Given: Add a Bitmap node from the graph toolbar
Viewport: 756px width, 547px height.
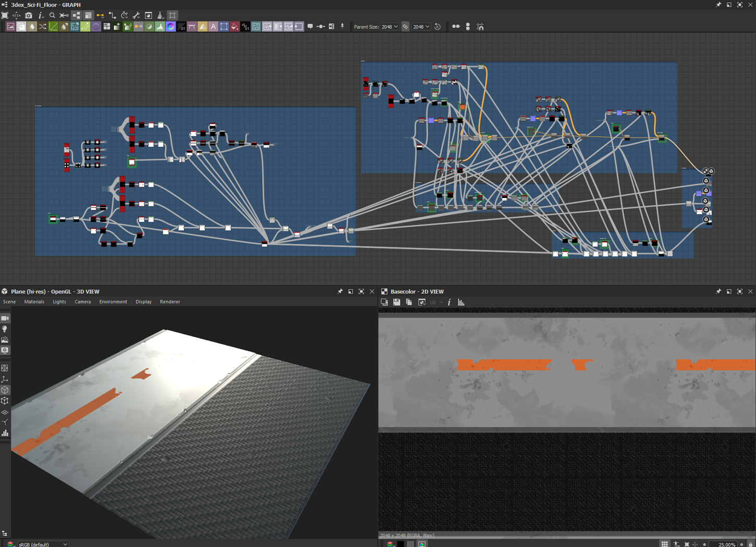Looking at the screenshot, I should tap(10, 27).
